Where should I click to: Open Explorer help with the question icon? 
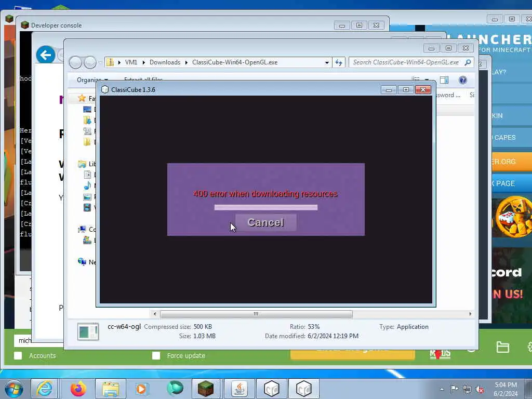[x=462, y=80]
